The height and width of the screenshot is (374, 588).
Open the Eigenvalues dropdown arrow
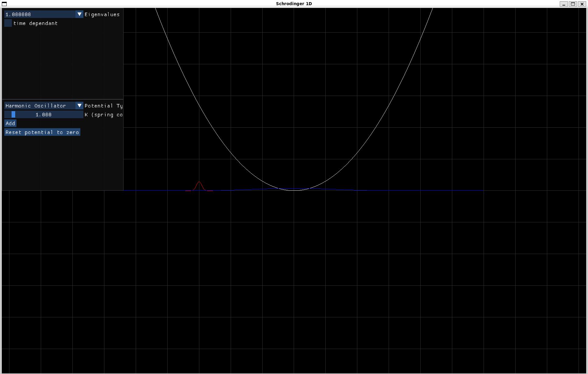tap(79, 14)
